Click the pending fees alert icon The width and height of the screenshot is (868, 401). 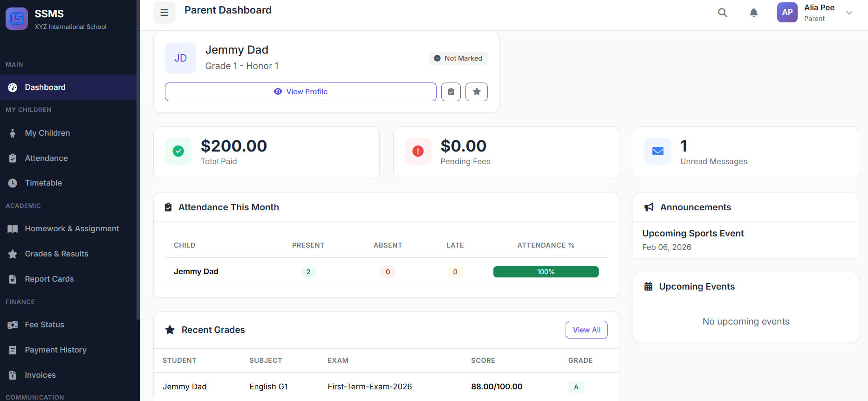click(418, 151)
